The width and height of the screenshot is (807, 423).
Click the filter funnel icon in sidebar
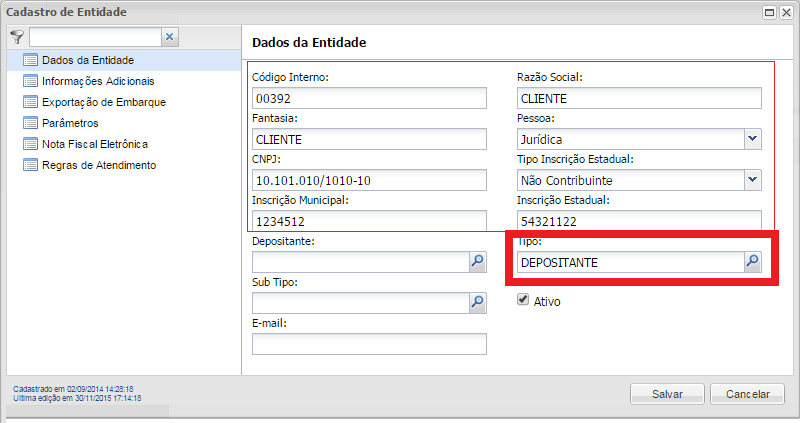(16, 37)
